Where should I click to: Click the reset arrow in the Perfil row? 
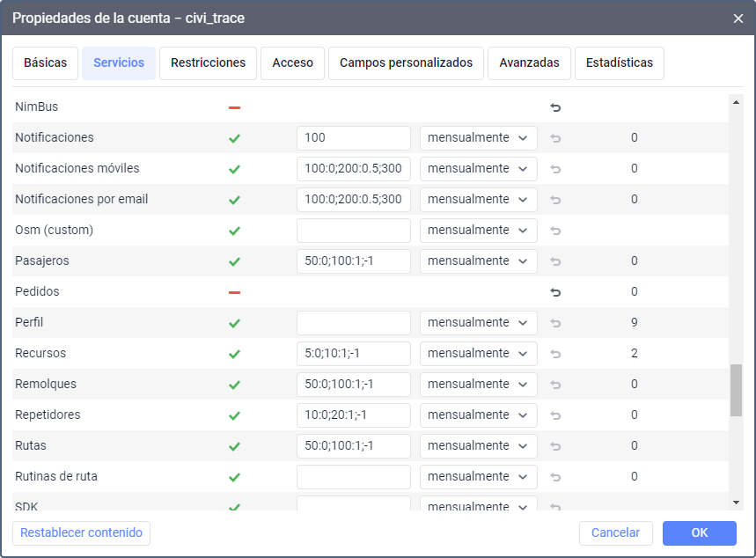[555, 323]
